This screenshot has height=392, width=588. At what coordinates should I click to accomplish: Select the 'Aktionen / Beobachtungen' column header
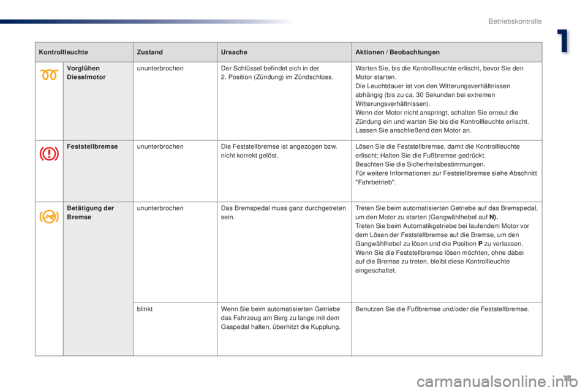(398, 52)
